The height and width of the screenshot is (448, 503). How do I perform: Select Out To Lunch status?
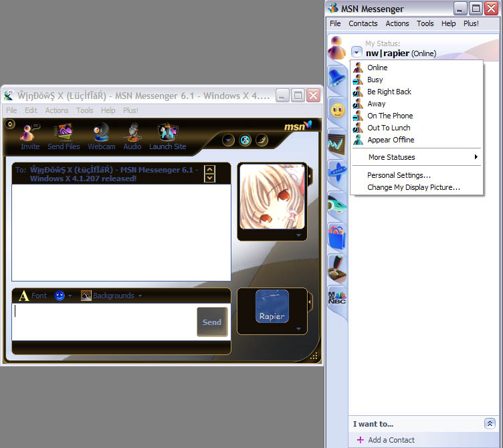(x=417, y=128)
